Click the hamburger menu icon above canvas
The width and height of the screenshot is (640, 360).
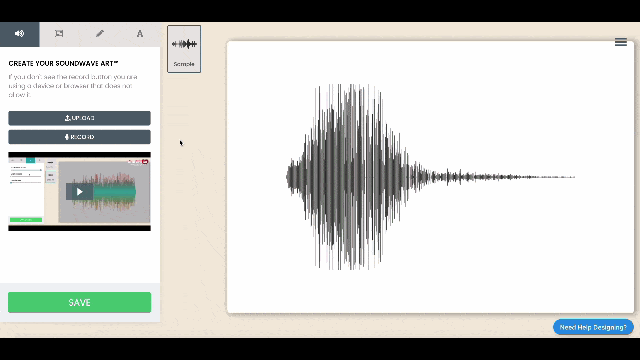click(x=620, y=42)
